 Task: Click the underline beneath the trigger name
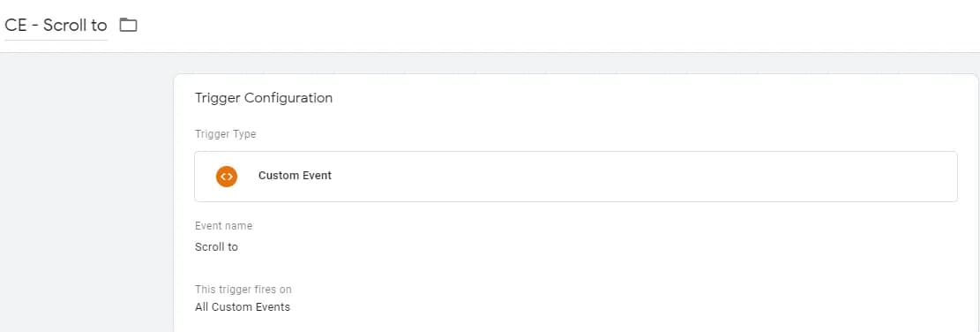pos(56,40)
